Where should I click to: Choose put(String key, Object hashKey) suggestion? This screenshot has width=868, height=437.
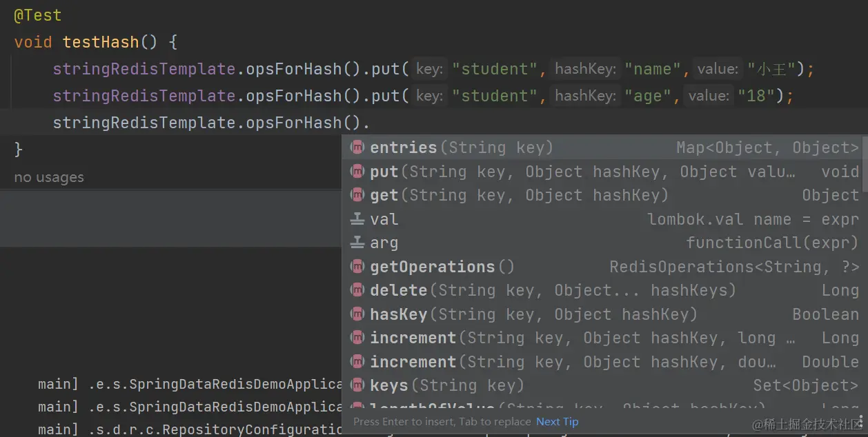click(602, 172)
